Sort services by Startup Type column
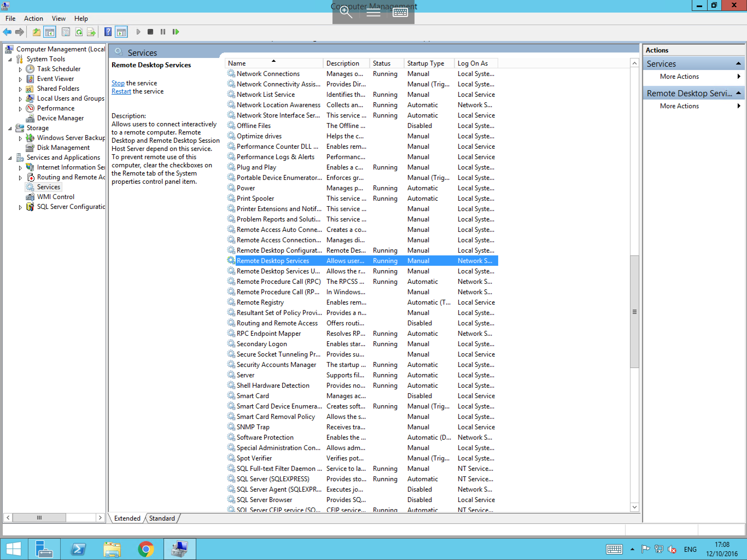 (428, 63)
